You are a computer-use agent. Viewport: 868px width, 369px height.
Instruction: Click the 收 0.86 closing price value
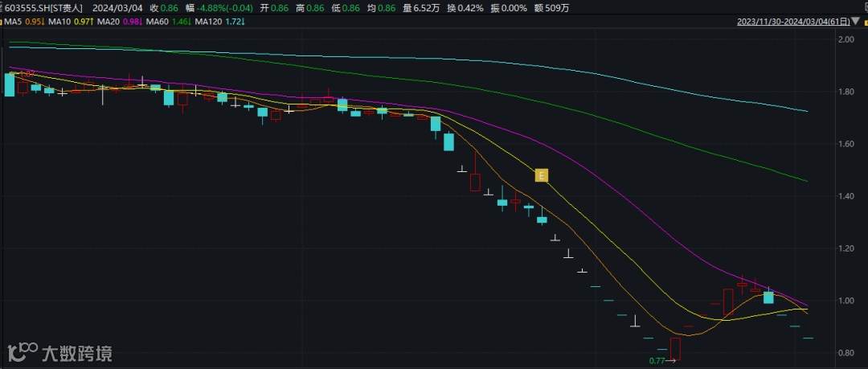(x=165, y=8)
